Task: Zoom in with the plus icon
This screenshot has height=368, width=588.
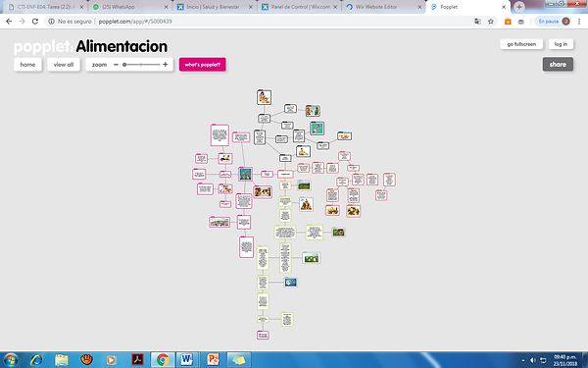Action: pos(165,65)
